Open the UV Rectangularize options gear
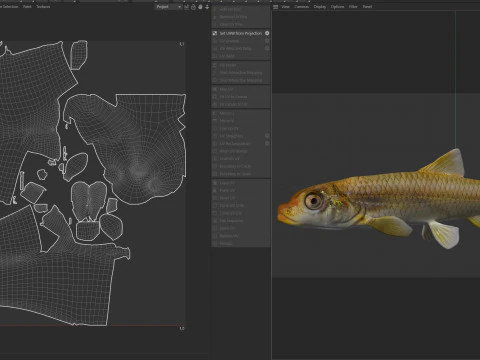The width and height of the screenshot is (480, 360). pyautogui.click(x=267, y=144)
